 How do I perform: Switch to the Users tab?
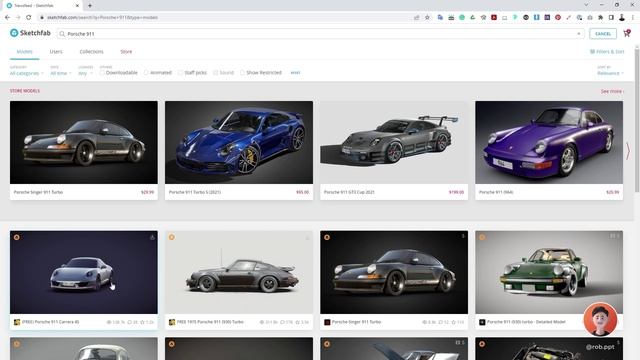click(x=56, y=52)
